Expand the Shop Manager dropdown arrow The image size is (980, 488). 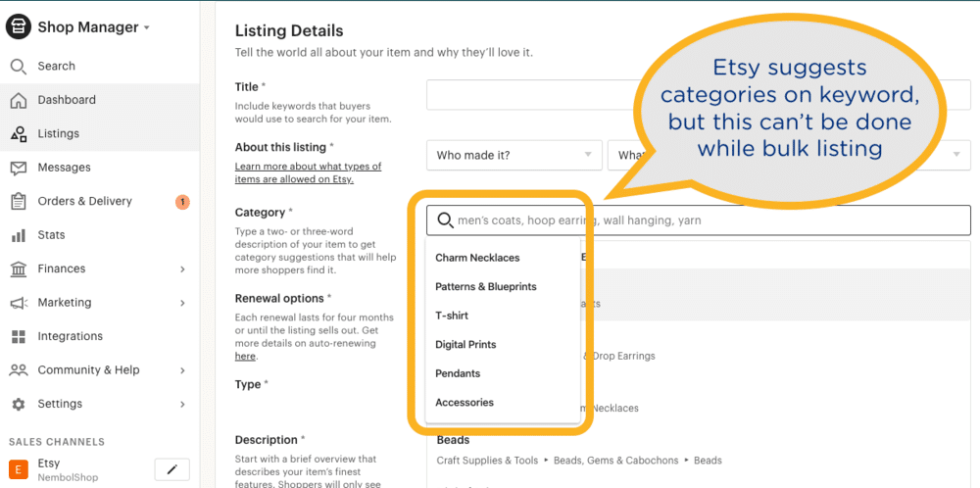146,28
